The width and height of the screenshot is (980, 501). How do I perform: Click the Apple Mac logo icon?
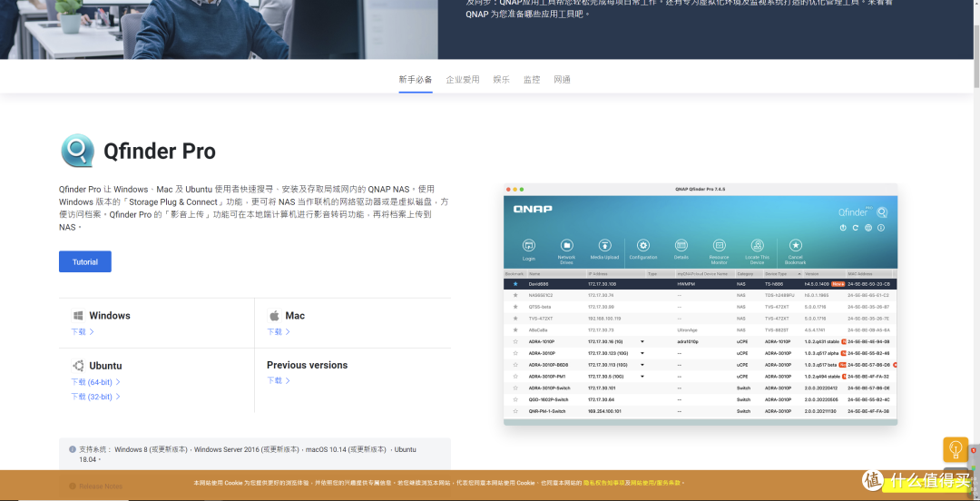pos(274,315)
